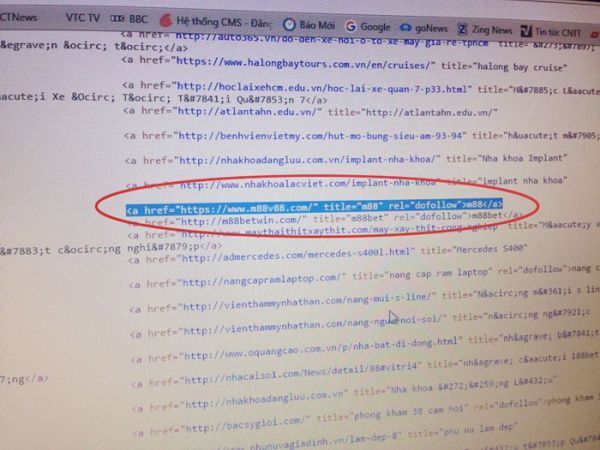Image resolution: width=600 pixels, height=450 pixels.
Task: Click the goNews bookmark icon
Action: [405, 28]
